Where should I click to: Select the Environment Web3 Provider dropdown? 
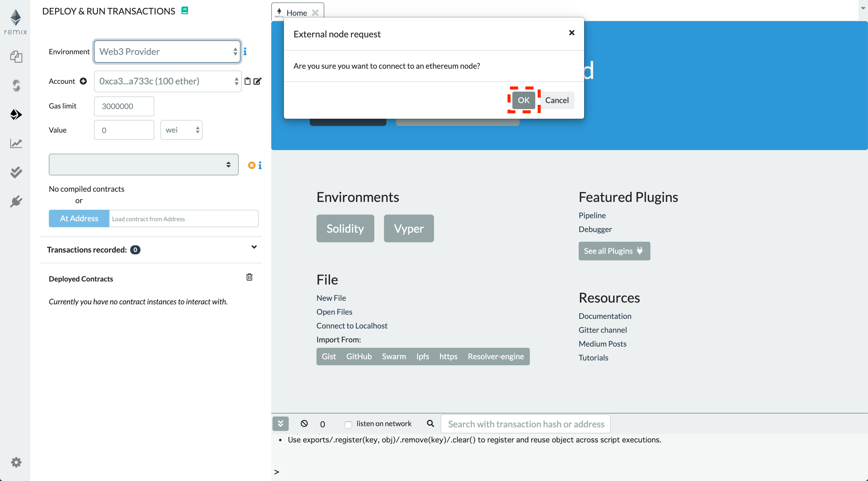pyautogui.click(x=168, y=52)
